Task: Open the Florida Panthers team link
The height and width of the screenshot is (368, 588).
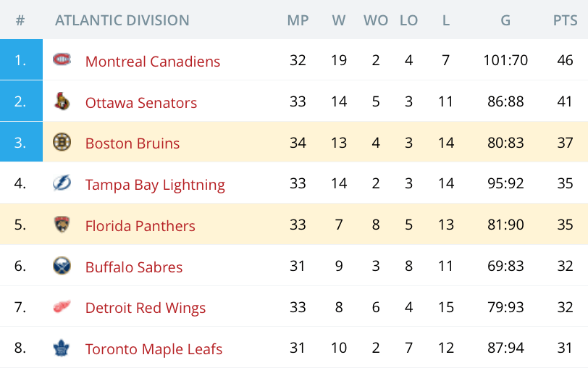Action: pos(140,226)
